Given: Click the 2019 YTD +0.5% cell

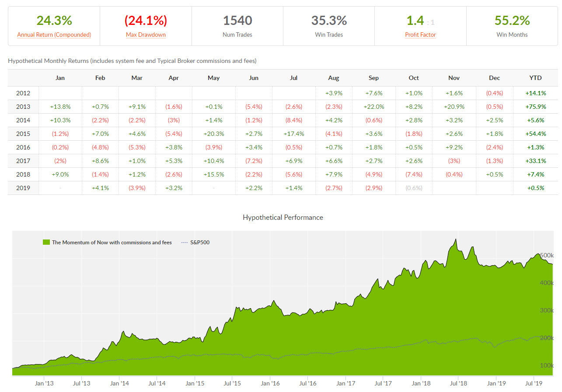Looking at the screenshot, I should coord(536,188).
